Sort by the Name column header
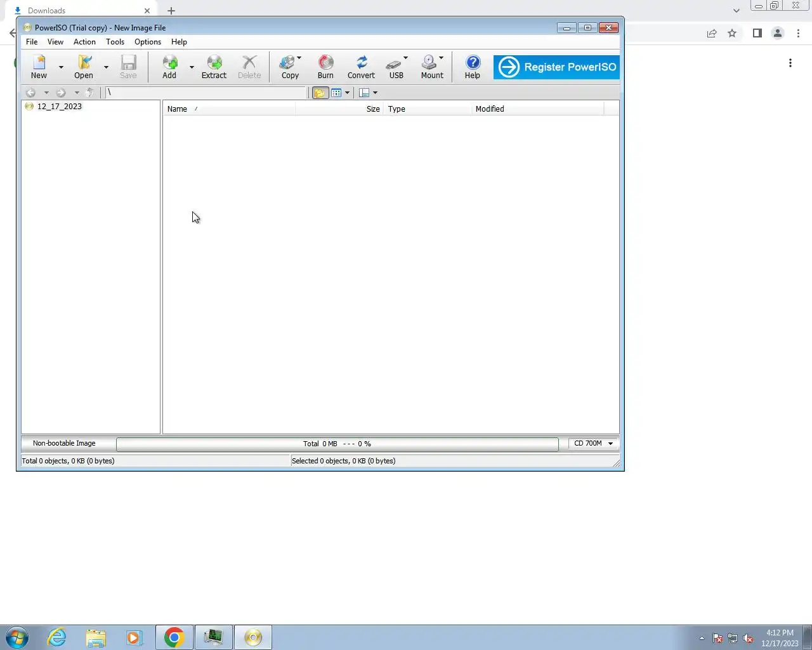 [229, 109]
